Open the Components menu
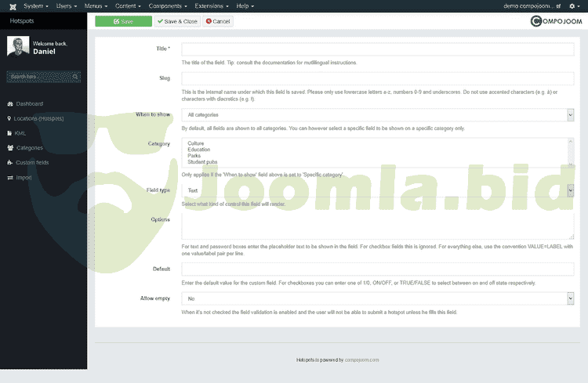 [x=165, y=6]
